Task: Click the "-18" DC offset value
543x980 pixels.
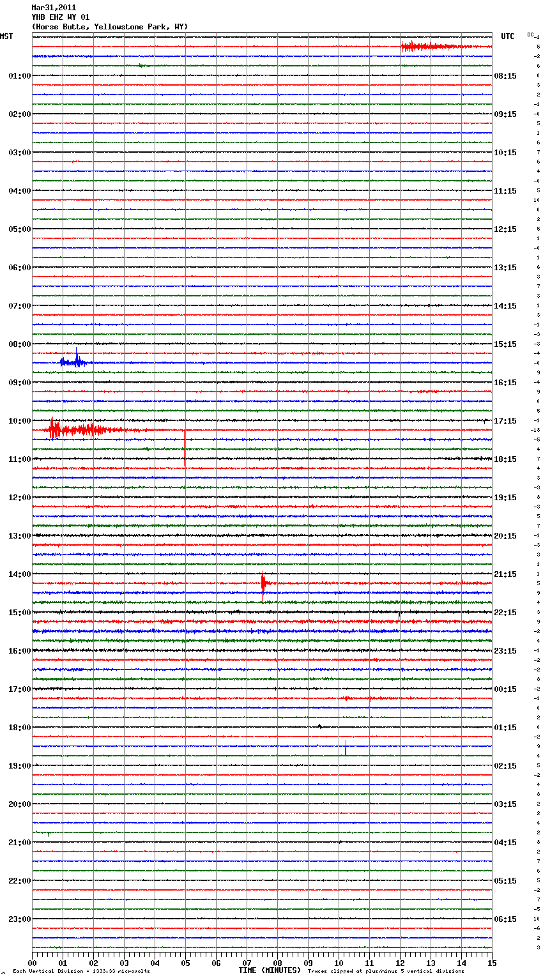Action: [x=535, y=430]
